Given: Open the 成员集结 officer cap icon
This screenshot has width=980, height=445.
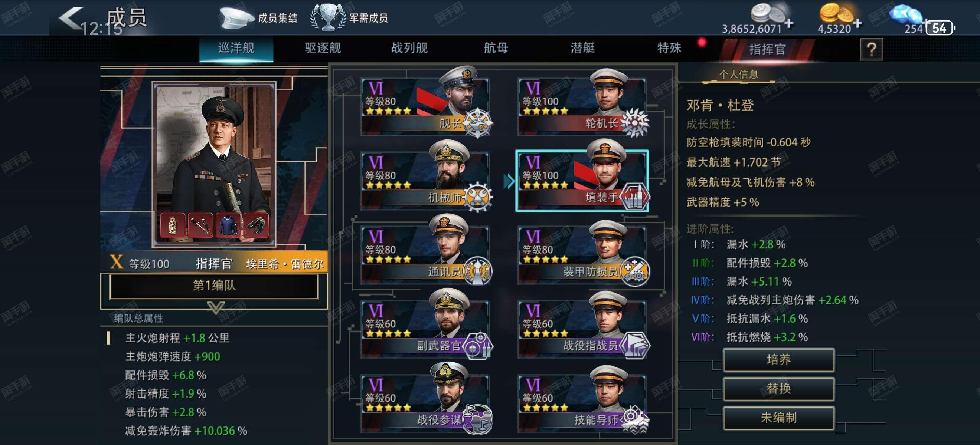Looking at the screenshot, I should [x=236, y=17].
